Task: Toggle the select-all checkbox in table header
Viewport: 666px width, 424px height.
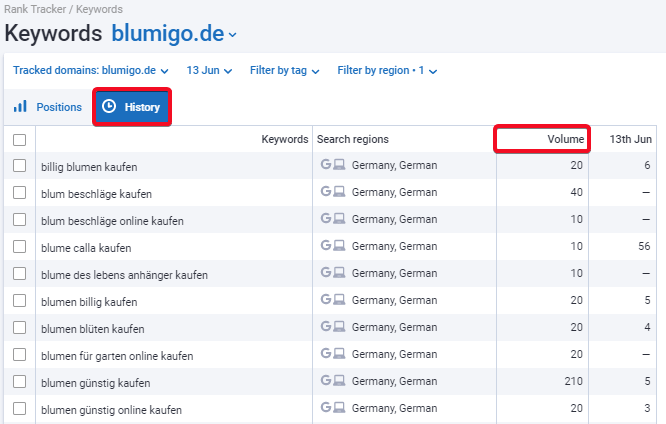Action: 19,140
